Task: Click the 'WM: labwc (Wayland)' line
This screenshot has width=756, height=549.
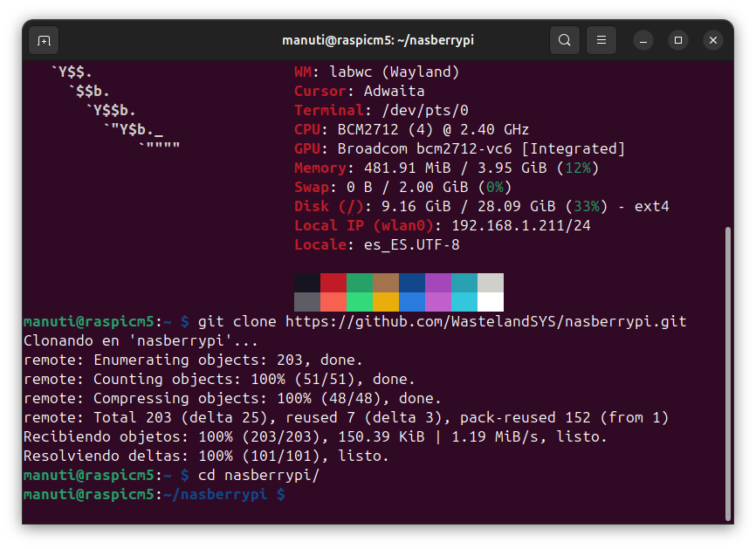Action: [376, 72]
